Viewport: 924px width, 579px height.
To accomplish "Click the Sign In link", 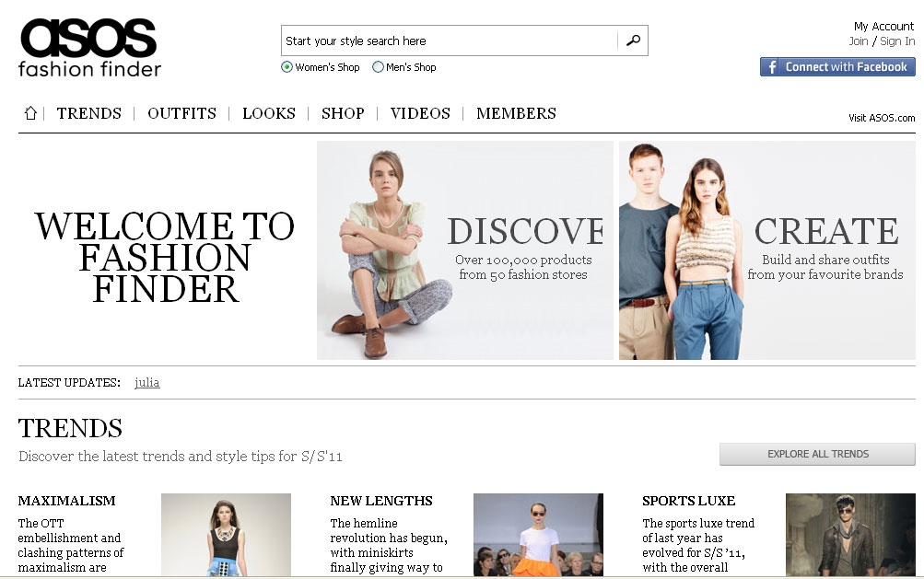I will (x=897, y=41).
